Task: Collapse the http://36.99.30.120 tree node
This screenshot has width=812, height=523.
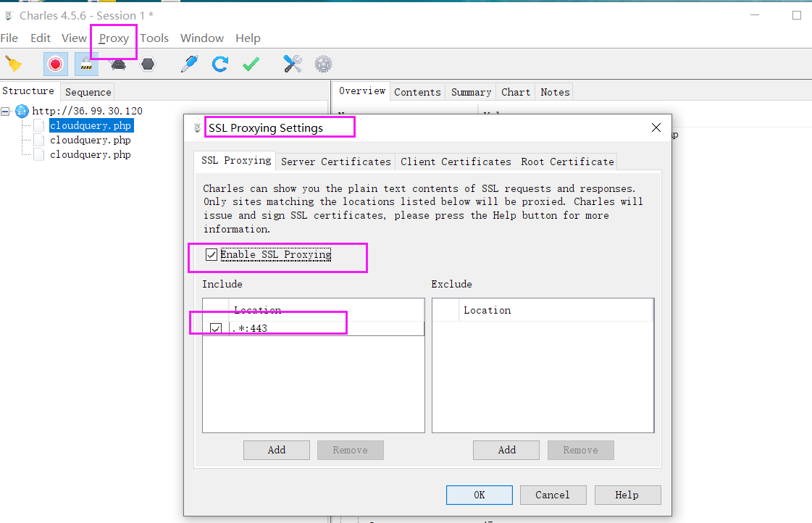Action: (x=6, y=112)
